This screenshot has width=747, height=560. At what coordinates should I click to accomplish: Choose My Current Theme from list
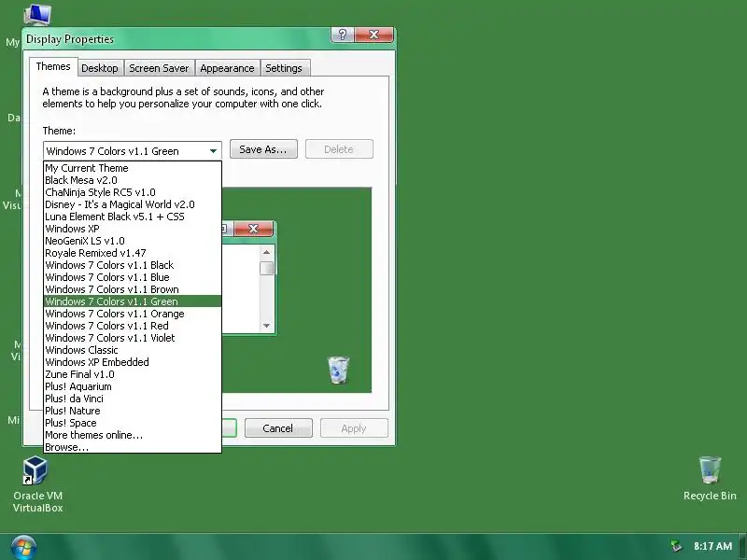133,168
